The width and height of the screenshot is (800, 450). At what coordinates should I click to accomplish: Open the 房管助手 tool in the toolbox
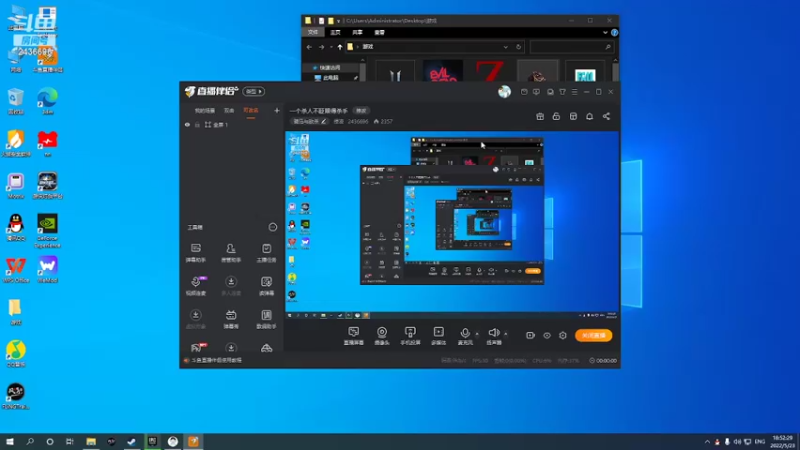pyautogui.click(x=231, y=253)
